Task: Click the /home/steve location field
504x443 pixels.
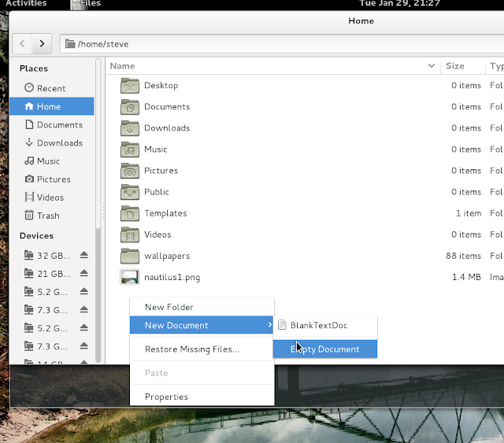Action: 282,44
